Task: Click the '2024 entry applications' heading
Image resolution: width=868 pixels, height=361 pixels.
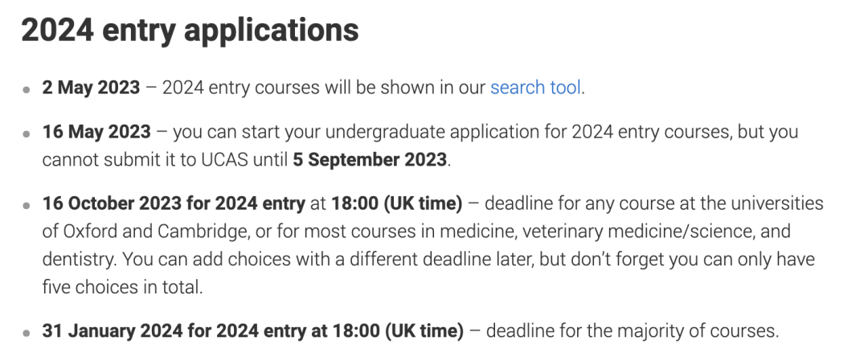Action: coord(190,30)
